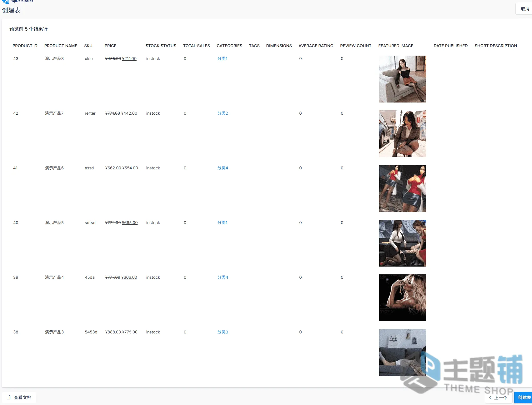
Task: Click featured image of 演示产品5
Action: coord(402,243)
